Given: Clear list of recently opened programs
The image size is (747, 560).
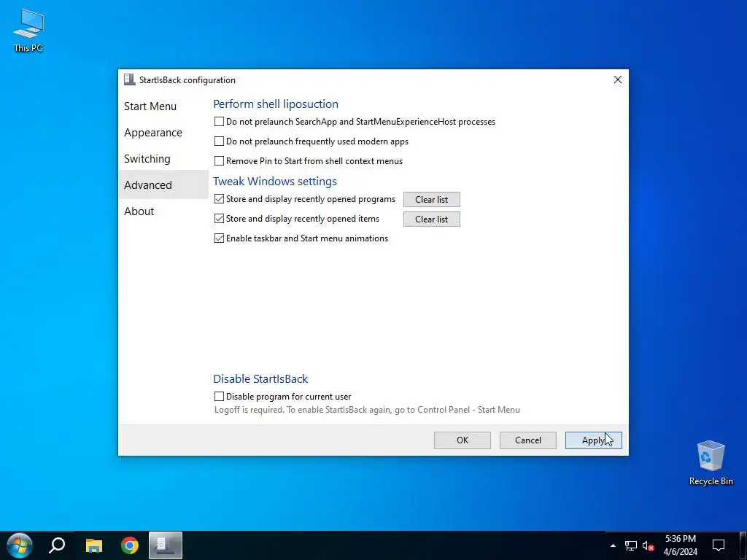Looking at the screenshot, I should click(432, 200).
